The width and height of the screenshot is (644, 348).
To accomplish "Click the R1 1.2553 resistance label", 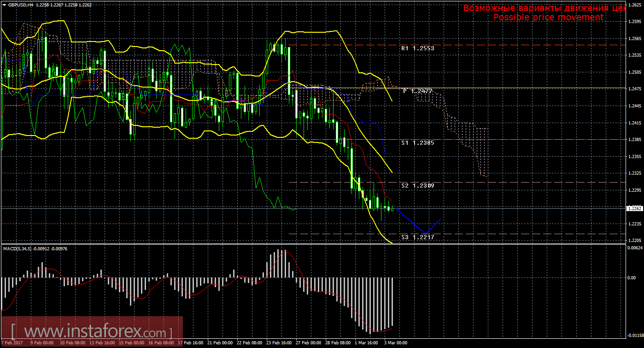I will pos(417,48).
